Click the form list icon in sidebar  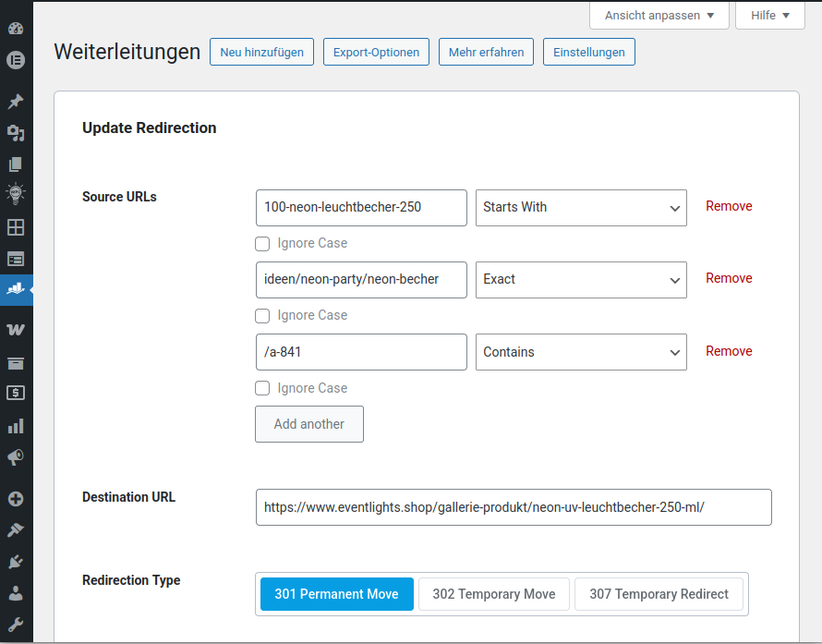coord(16,259)
